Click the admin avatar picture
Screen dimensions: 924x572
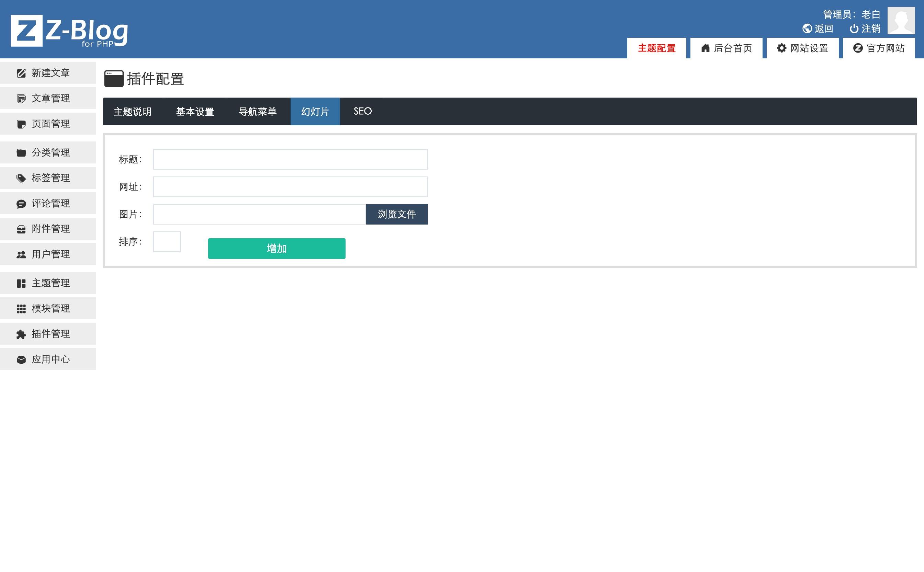coord(901,21)
